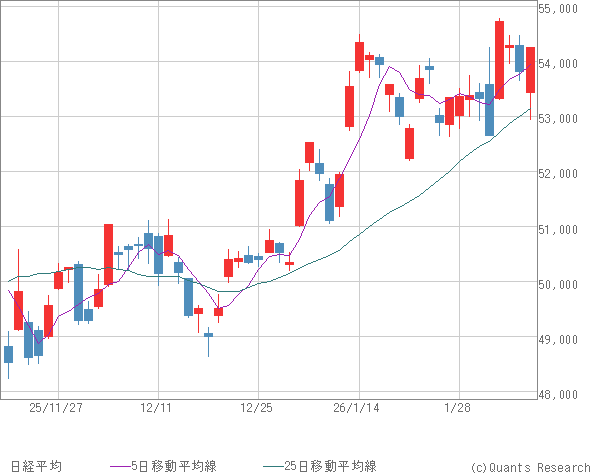Select the 12/11 date axis label

(x=157, y=408)
